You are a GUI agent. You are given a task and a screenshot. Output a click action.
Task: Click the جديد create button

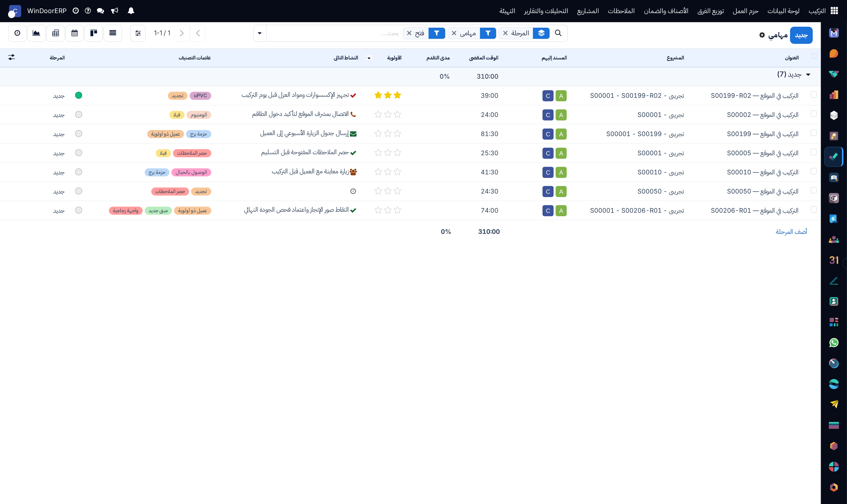click(801, 35)
